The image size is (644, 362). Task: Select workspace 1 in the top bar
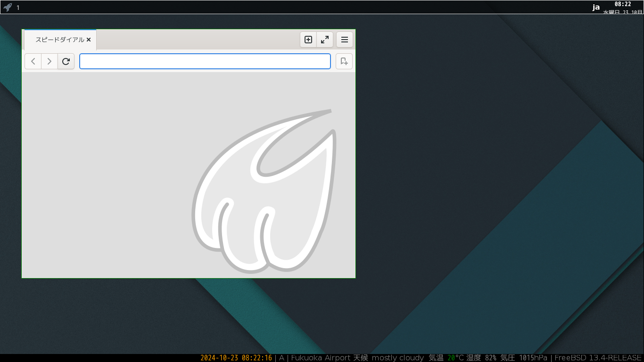(18, 8)
